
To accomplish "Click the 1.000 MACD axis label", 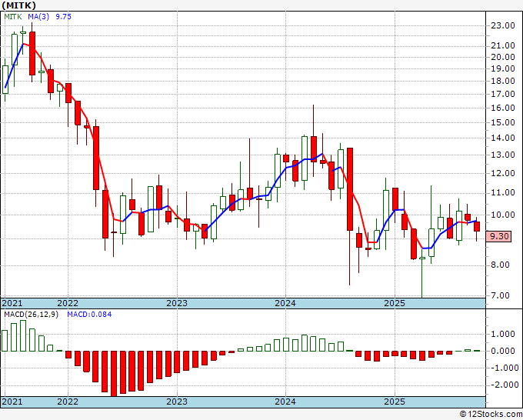I will (504, 334).
